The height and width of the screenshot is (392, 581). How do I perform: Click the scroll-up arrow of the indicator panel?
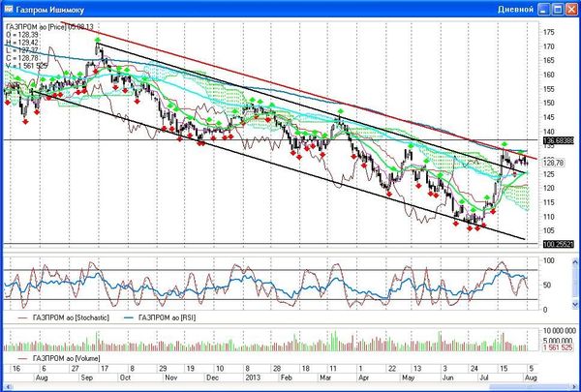574,261
